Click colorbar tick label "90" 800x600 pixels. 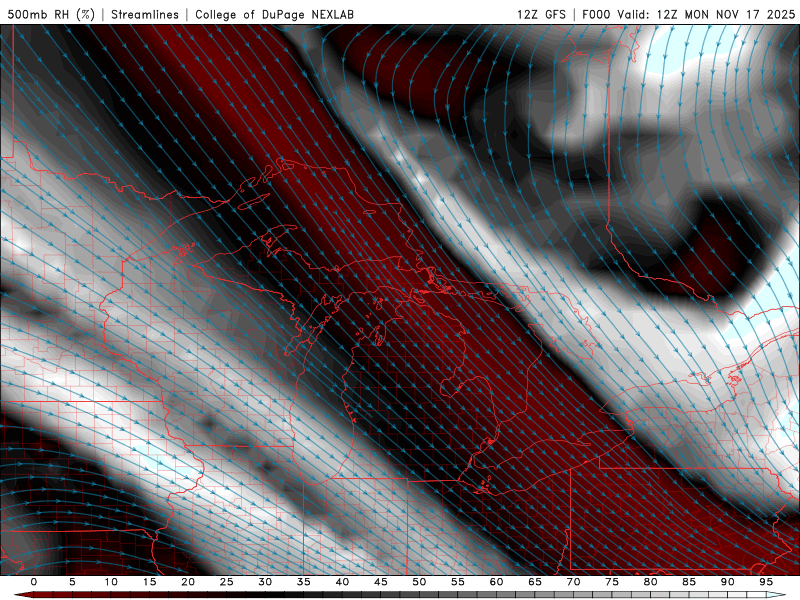[727, 582]
